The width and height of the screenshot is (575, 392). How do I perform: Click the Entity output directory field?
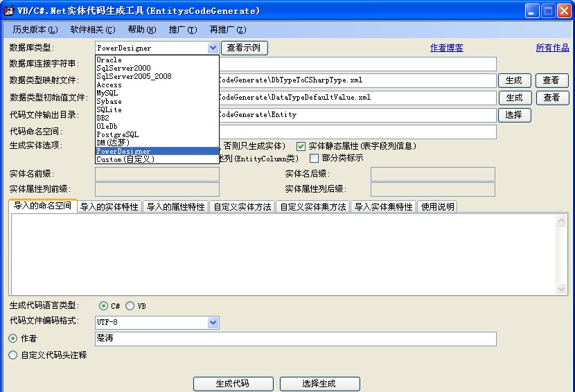[x=358, y=115]
